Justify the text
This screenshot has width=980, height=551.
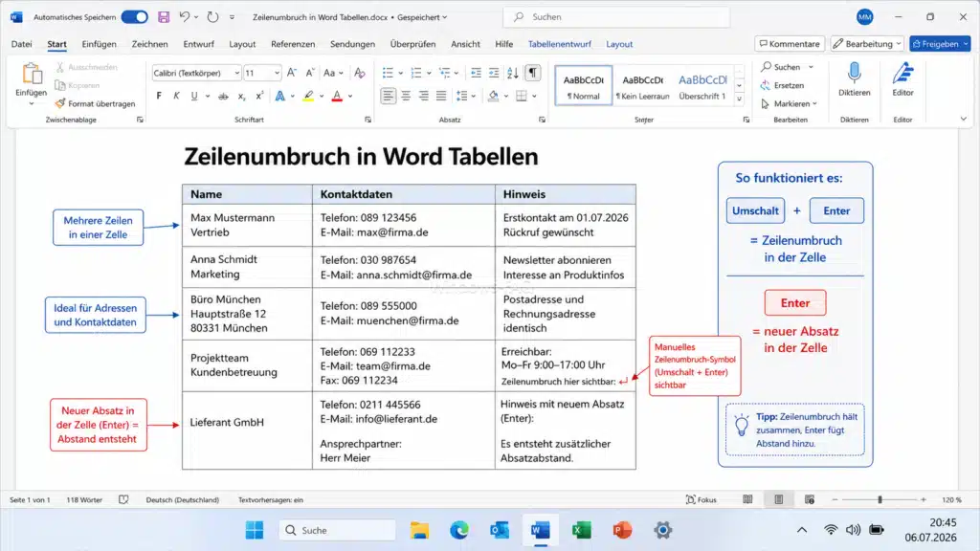(441, 96)
